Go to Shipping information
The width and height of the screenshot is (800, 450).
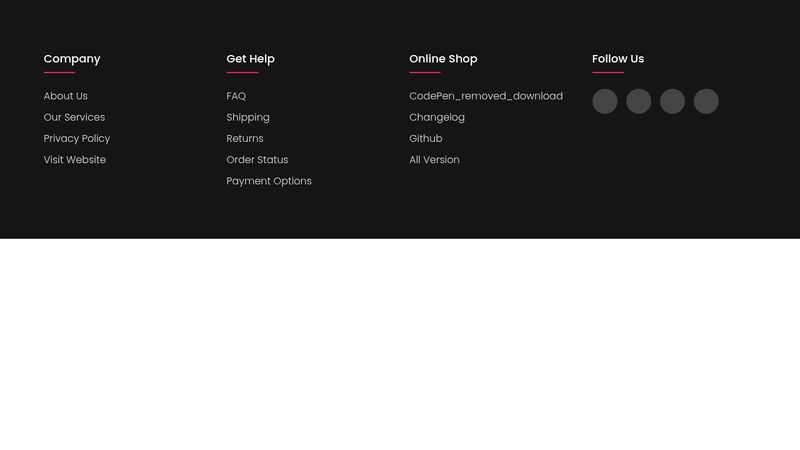click(248, 117)
